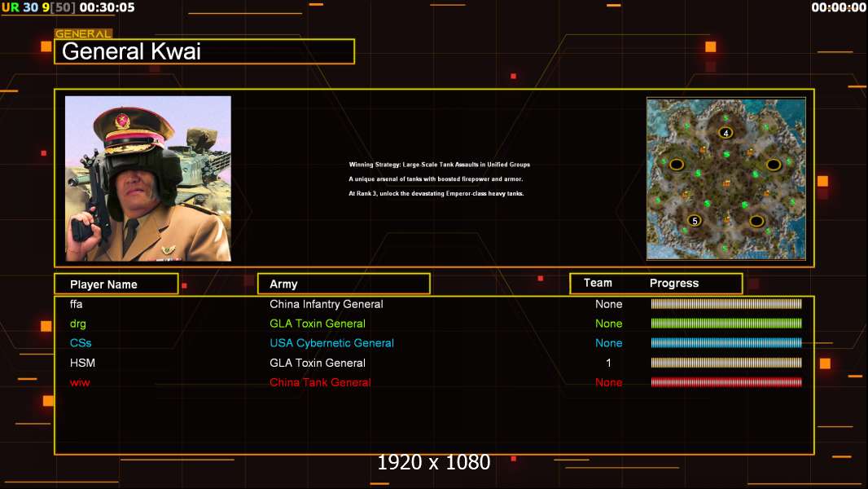Click wiw's red progress bar
This screenshot has width=868, height=489.
coord(726,382)
